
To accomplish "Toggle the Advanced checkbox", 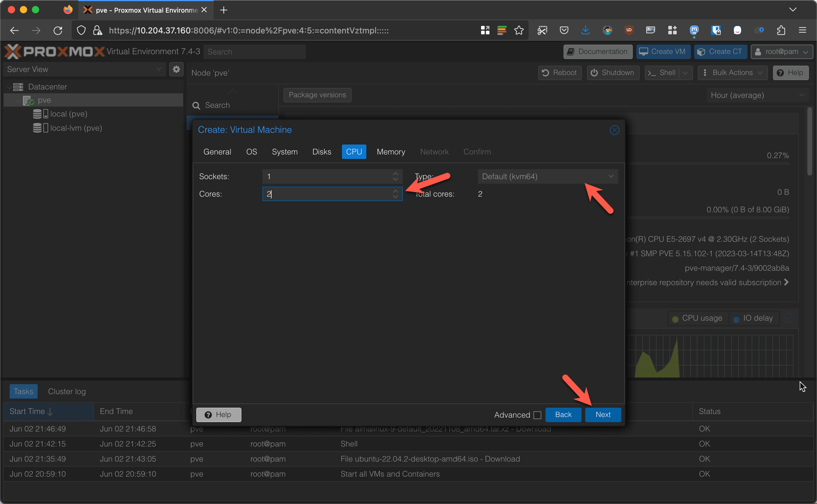I will click(x=537, y=415).
